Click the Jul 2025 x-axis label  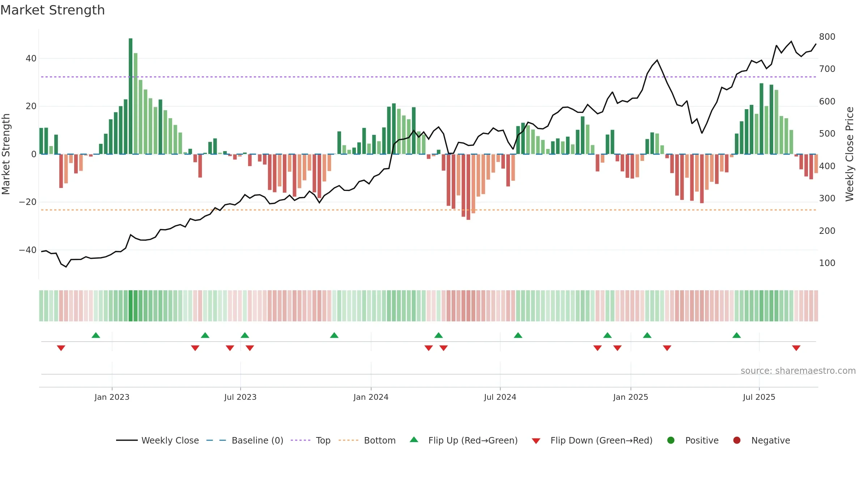pyautogui.click(x=759, y=397)
